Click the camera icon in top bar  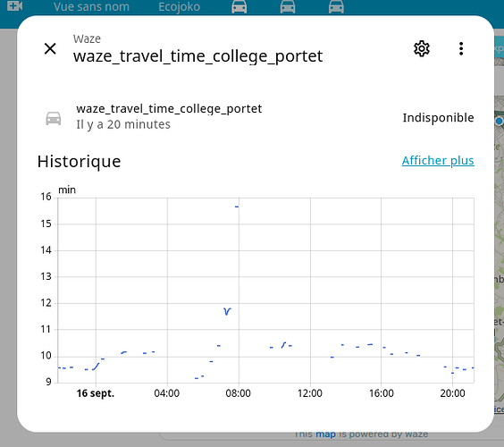[15, 5]
